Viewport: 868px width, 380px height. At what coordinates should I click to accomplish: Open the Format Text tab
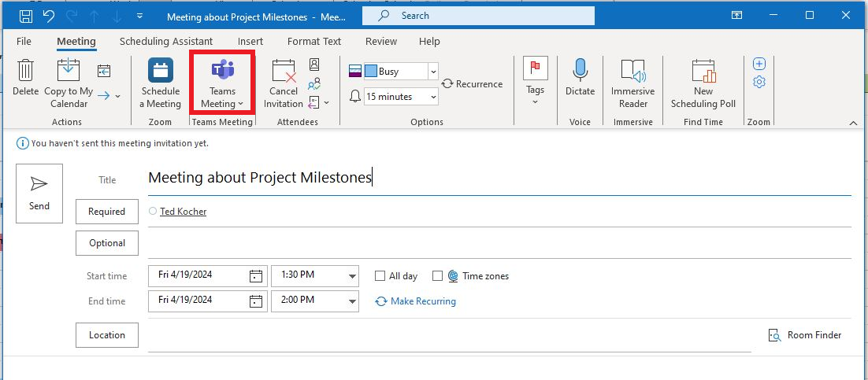pos(313,41)
